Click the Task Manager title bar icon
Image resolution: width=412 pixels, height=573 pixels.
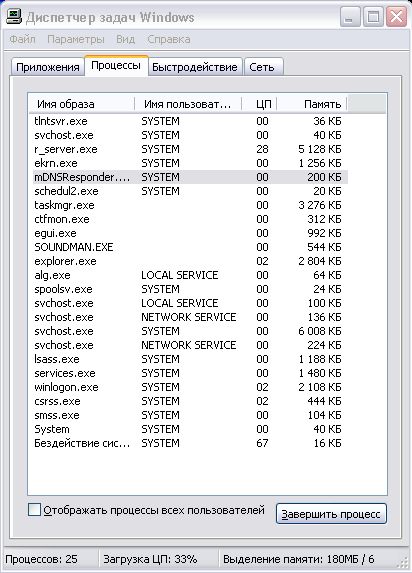pyautogui.click(x=14, y=17)
